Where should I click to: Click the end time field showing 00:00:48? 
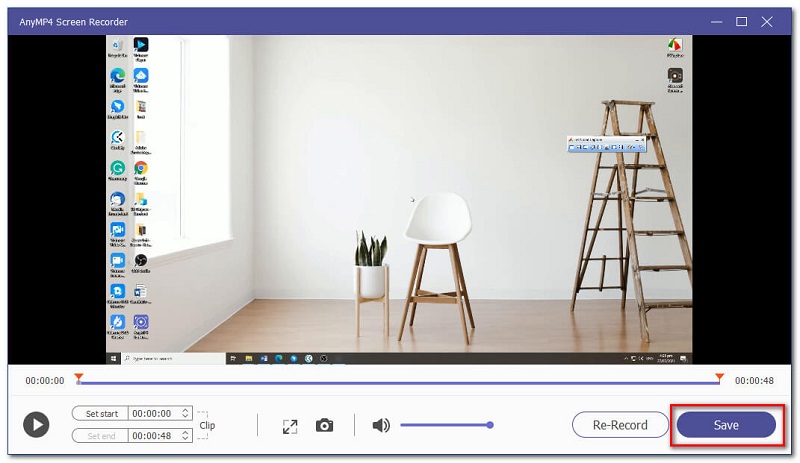click(153, 436)
